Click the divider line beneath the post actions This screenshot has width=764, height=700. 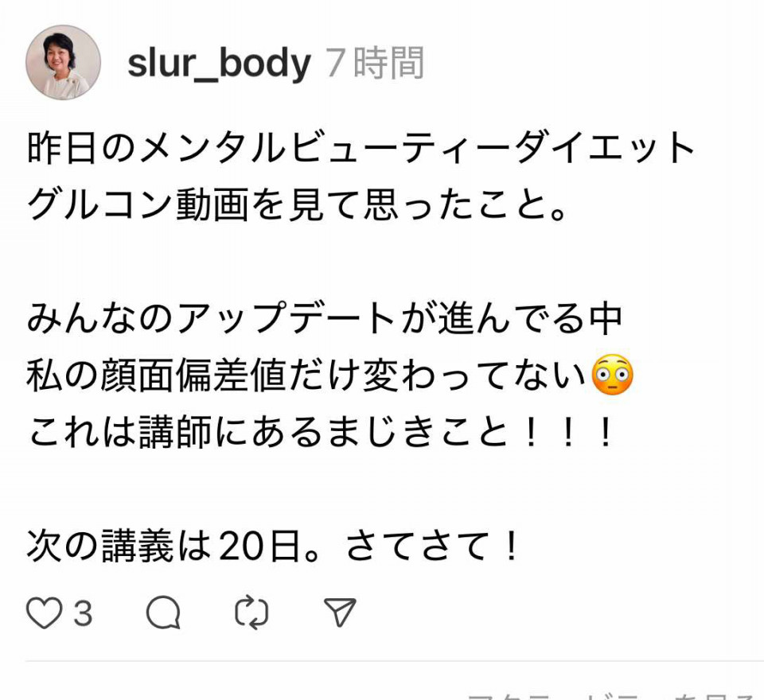(x=395, y=662)
